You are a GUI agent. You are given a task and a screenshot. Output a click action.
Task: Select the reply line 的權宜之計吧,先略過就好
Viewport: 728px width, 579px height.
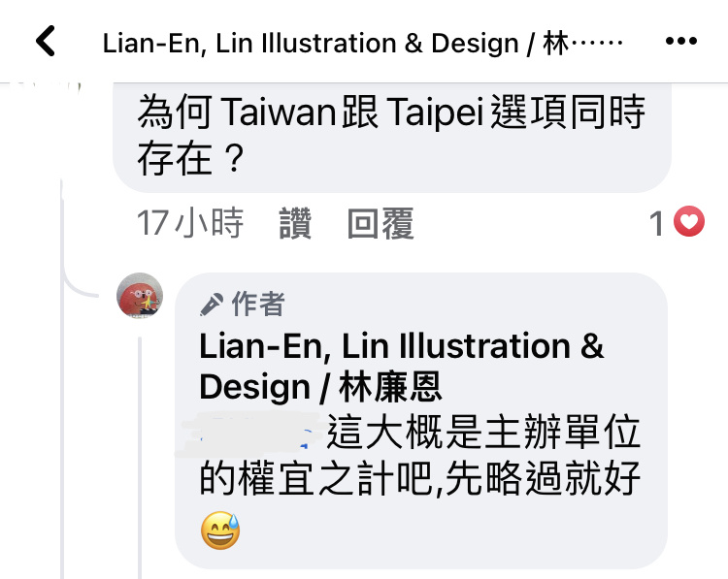click(420, 478)
